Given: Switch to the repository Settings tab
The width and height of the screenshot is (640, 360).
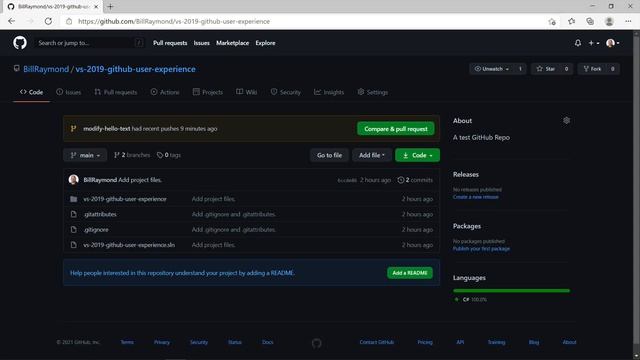Looking at the screenshot, I should [x=373, y=92].
